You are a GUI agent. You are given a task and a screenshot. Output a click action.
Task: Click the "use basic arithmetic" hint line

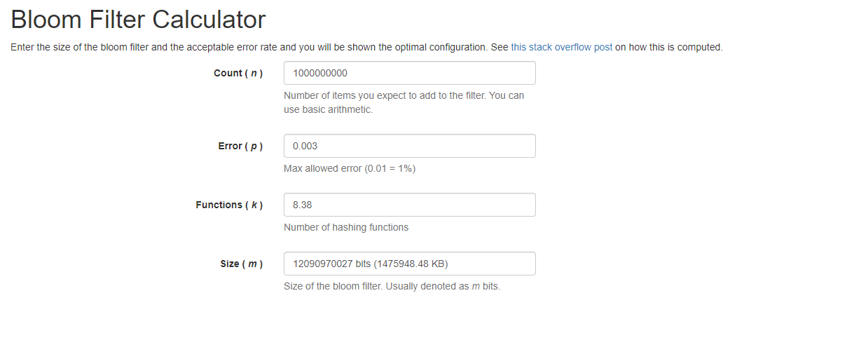(328, 109)
